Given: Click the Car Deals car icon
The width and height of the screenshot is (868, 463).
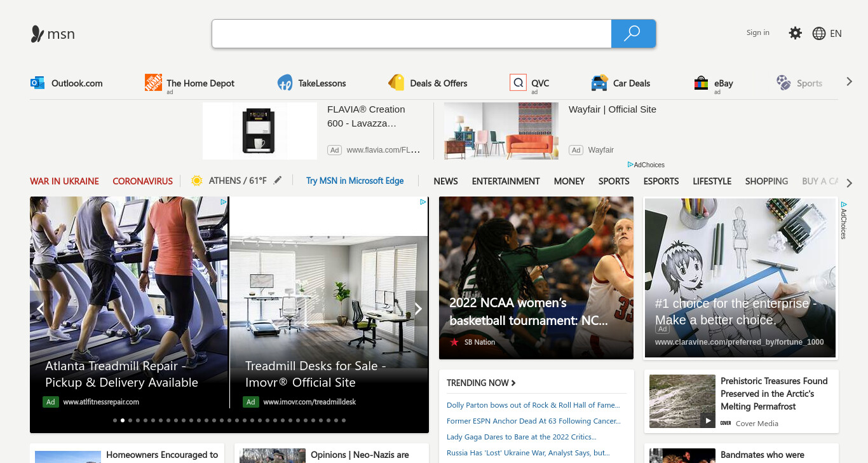Looking at the screenshot, I should [599, 83].
